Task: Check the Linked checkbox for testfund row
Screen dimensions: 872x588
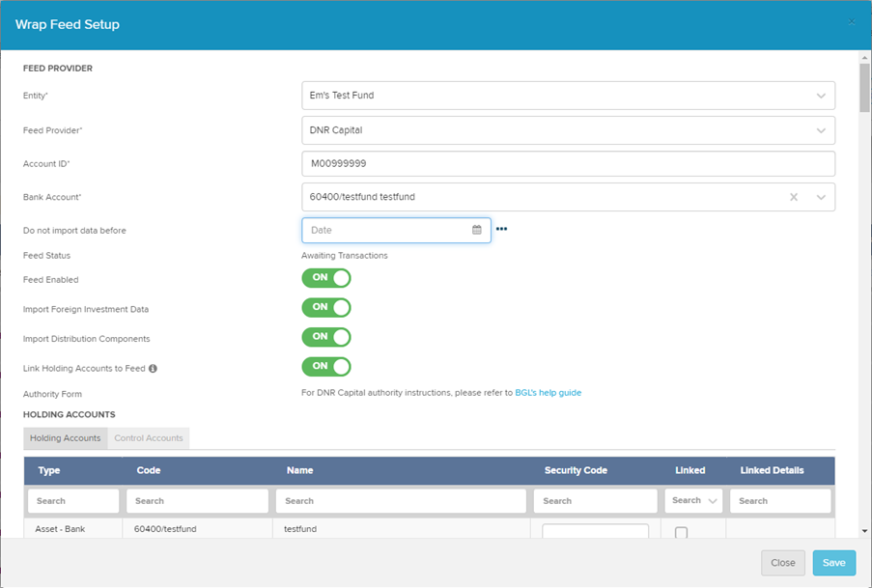Action: pyautogui.click(x=681, y=532)
